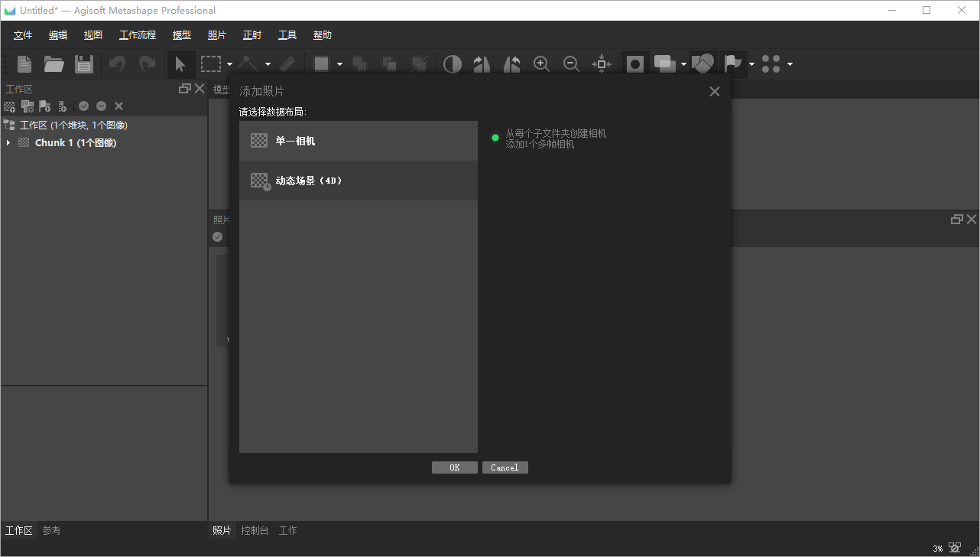Click the Save icon in main toolbar

pos(84,64)
